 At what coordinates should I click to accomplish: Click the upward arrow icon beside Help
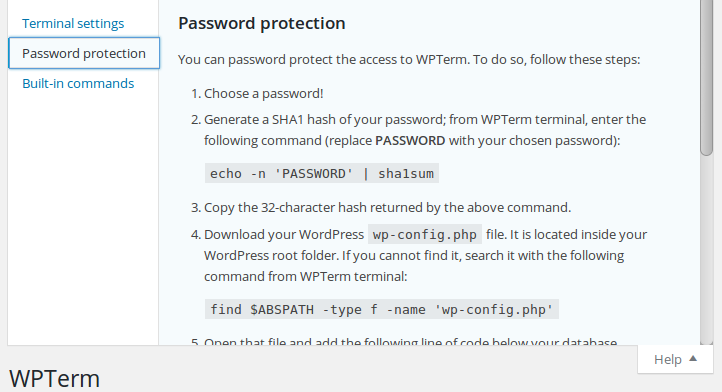pos(693,358)
